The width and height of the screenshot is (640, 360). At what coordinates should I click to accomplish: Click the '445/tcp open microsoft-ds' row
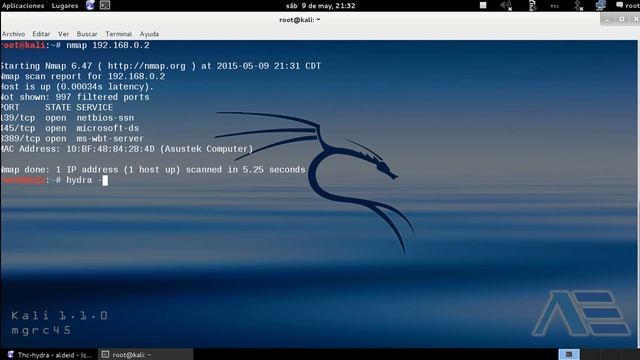69,128
